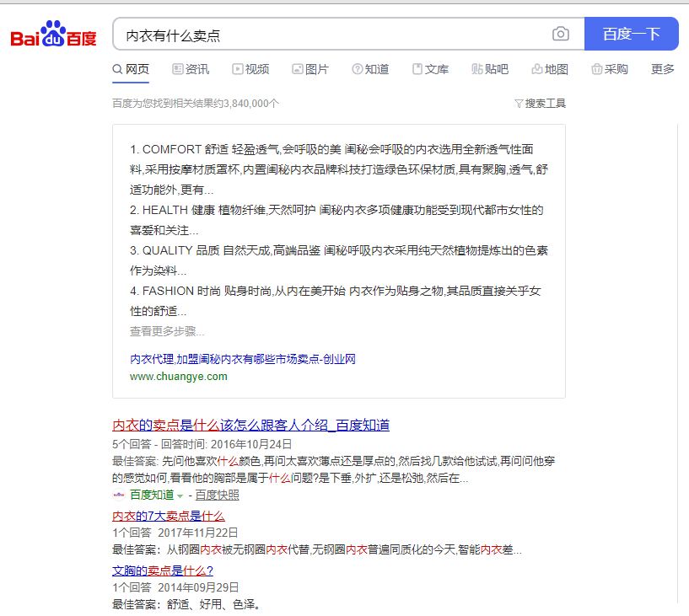689x616 pixels.
Task: Switch to the 文库 tab
Action: (431, 69)
